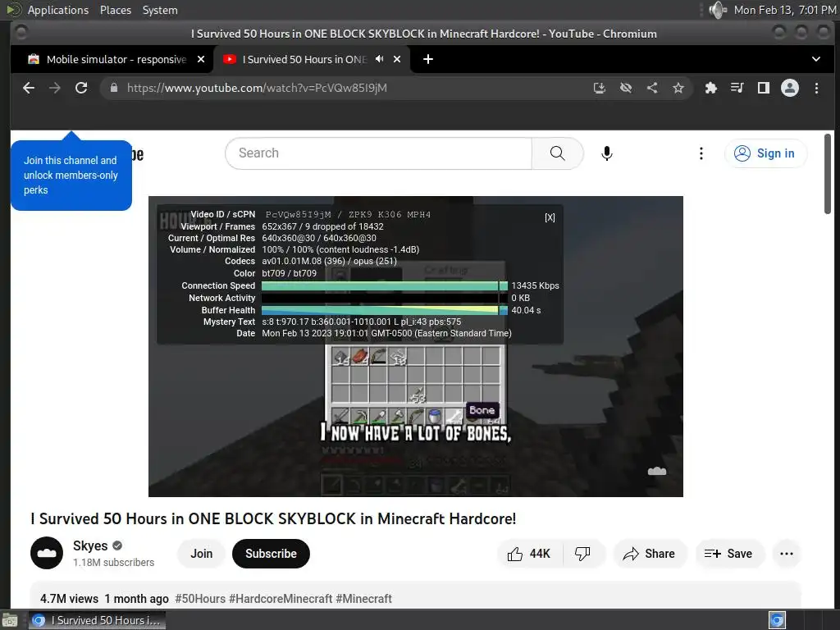This screenshot has height=630, width=840.
Task: Open the system volume icon in top panel
Action: [717, 10]
